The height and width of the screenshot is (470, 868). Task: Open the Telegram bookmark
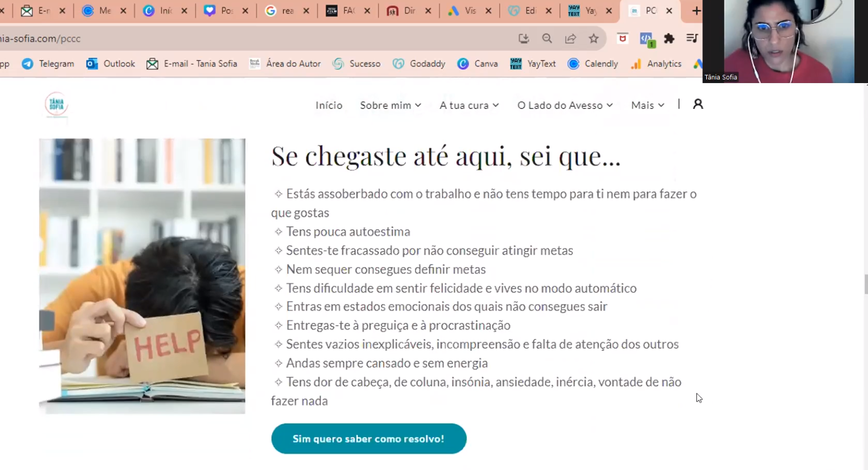[x=48, y=64]
